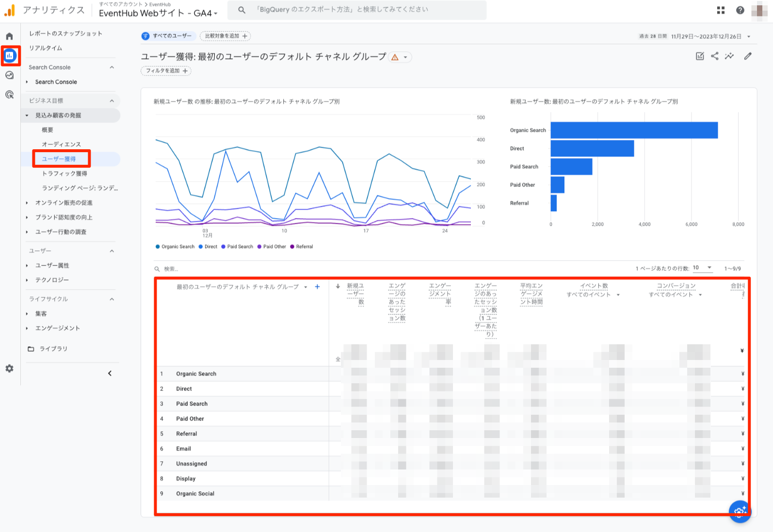Click the table search magnifier icon
Image resolution: width=773 pixels, height=532 pixels.
[157, 269]
